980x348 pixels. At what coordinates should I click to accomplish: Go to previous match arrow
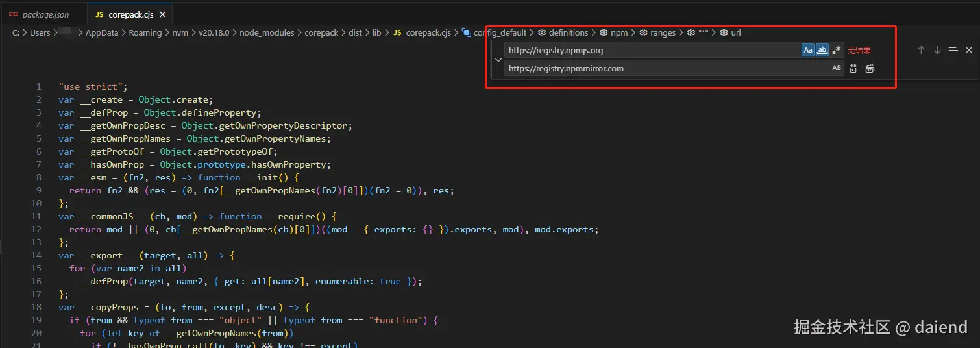coord(921,50)
